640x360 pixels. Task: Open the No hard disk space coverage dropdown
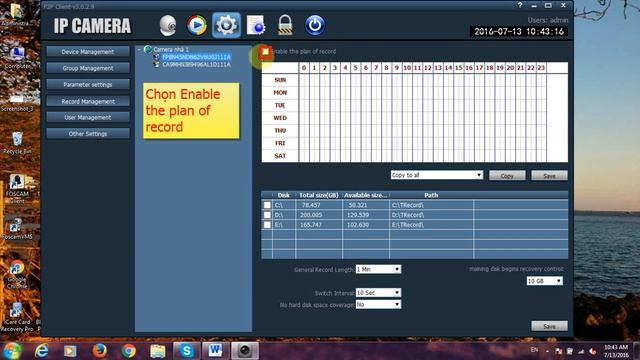[x=378, y=304]
